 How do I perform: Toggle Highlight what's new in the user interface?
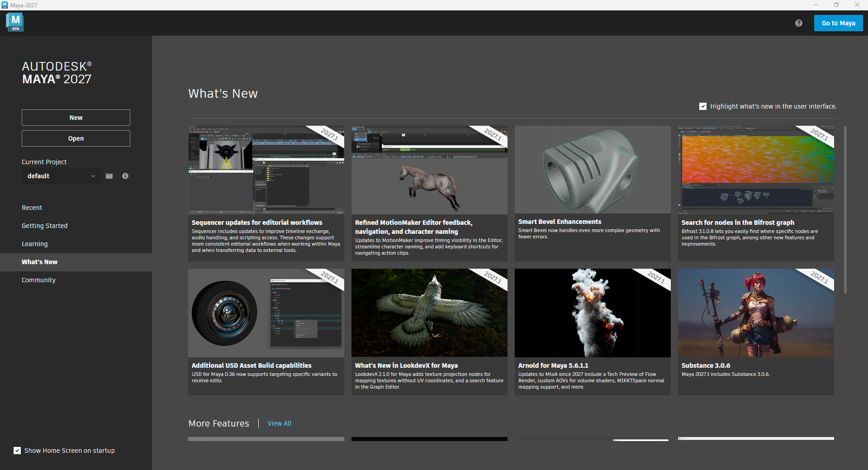pyautogui.click(x=703, y=106)
